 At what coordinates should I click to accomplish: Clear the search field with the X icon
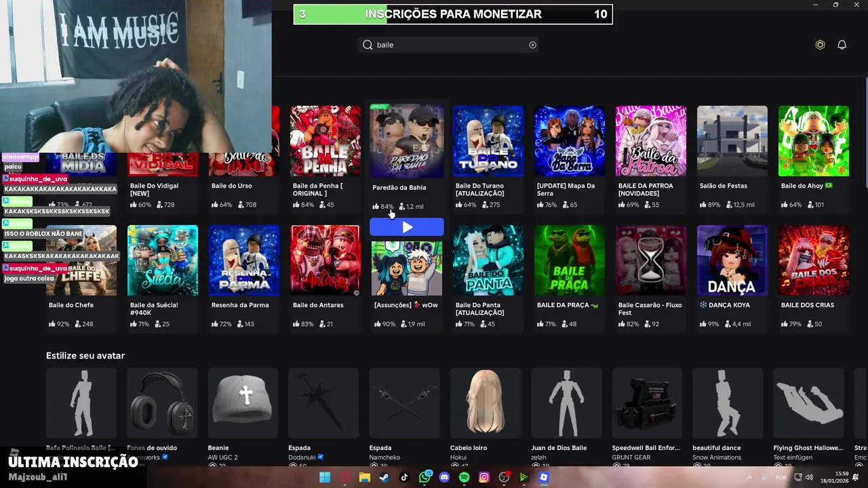(532, 45)
